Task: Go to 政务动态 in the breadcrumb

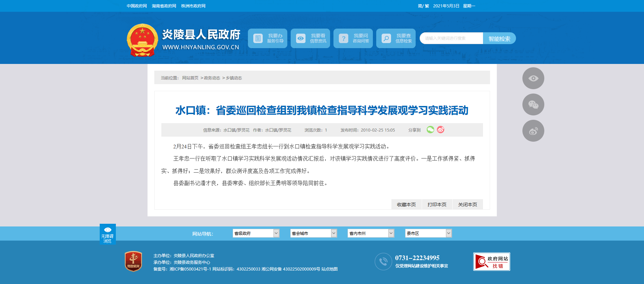Action: tap(212, 78)
